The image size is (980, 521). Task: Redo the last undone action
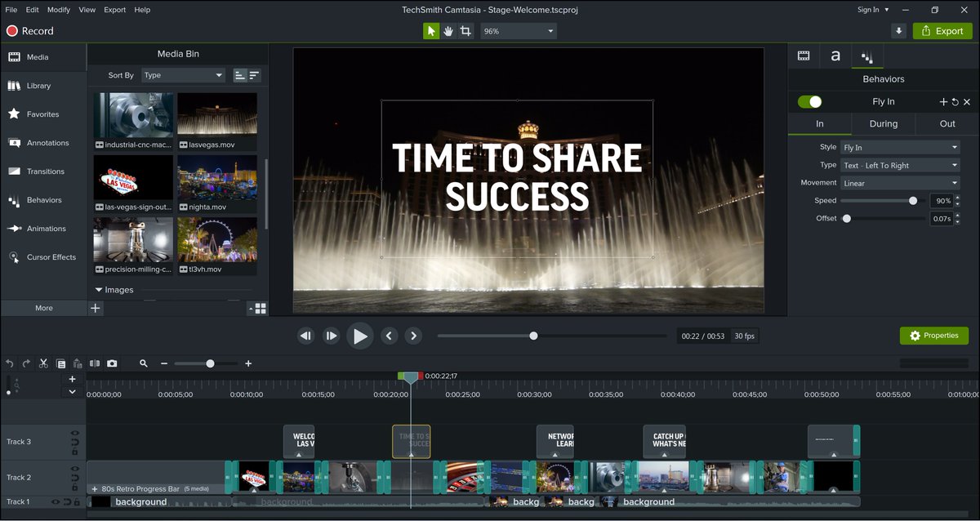coord(26,363)
